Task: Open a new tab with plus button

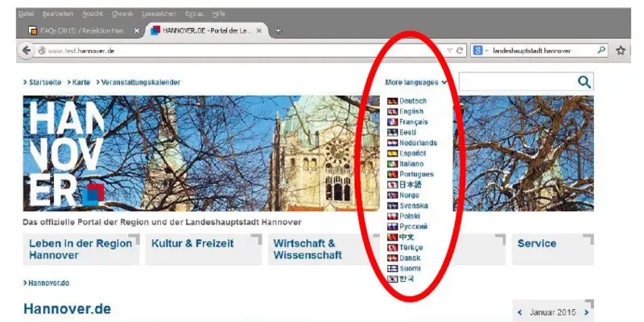Action: tap(278, 31)
